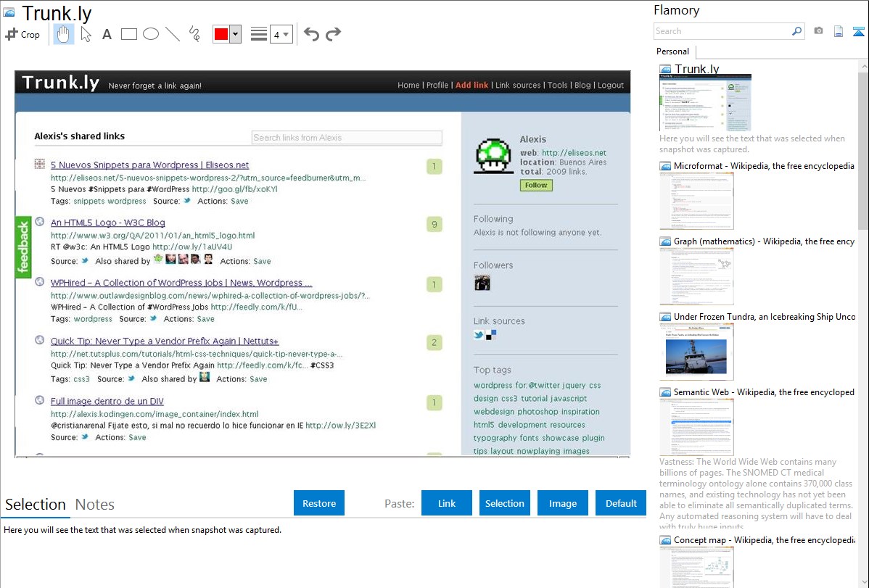Undo the last annotation
The width and height of the screenshot is (869, 588).
[x=311, y=34]
